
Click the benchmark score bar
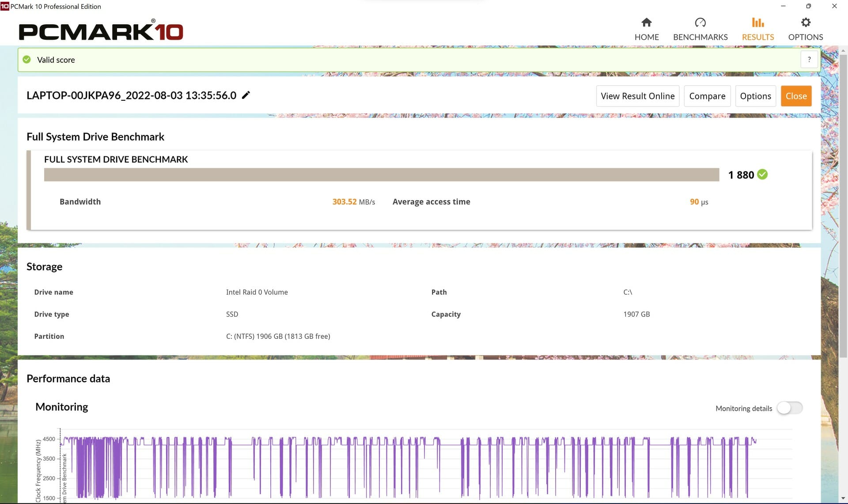pos(382,174)
